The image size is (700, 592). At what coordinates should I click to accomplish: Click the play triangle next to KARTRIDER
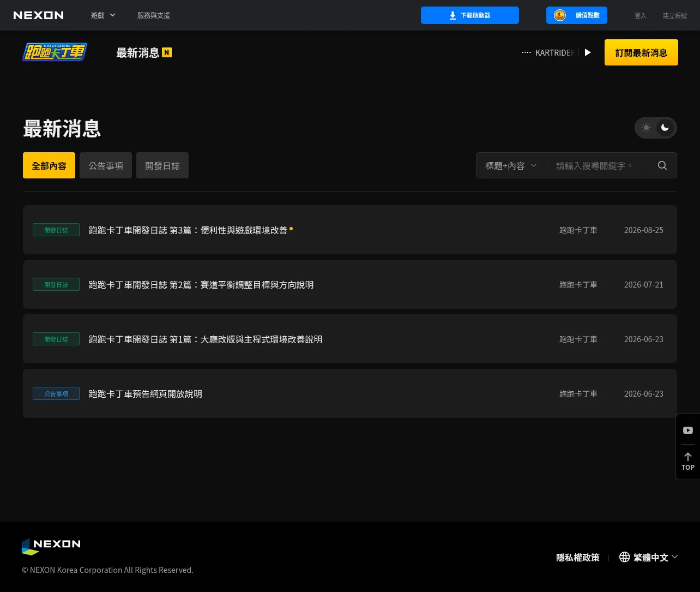tap(588, 52)
